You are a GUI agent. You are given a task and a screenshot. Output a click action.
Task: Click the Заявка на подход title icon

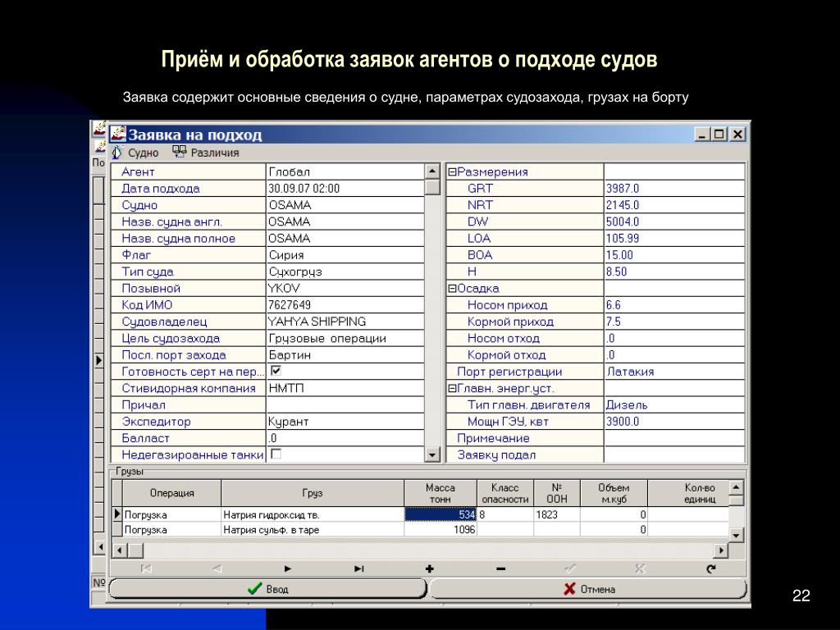tap(118, 134)
